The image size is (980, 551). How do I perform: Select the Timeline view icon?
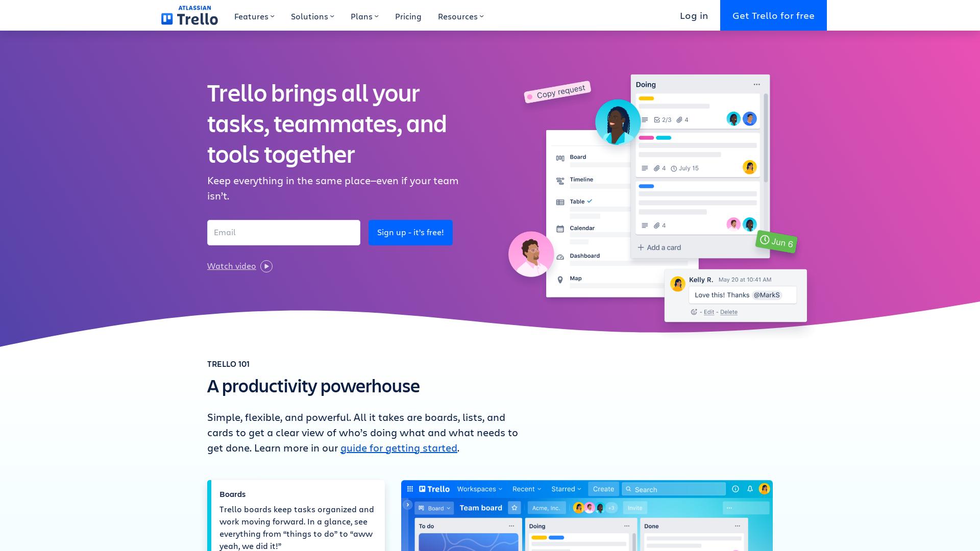(560, 180)
